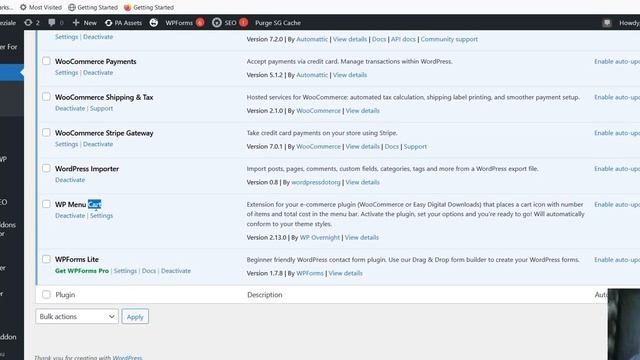Click the red WPForms notification badge
The width and height of the screenshot is (640, 360).
tap(200, 23)
